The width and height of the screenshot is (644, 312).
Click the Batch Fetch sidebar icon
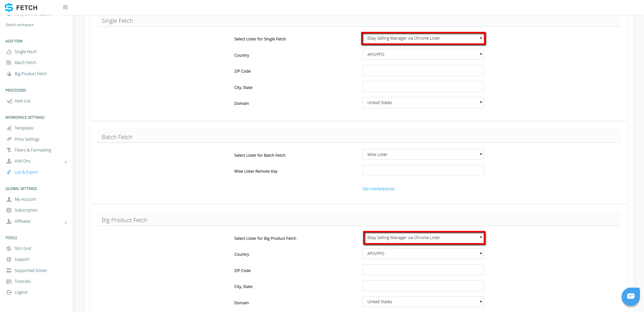(x=9, y=63)
